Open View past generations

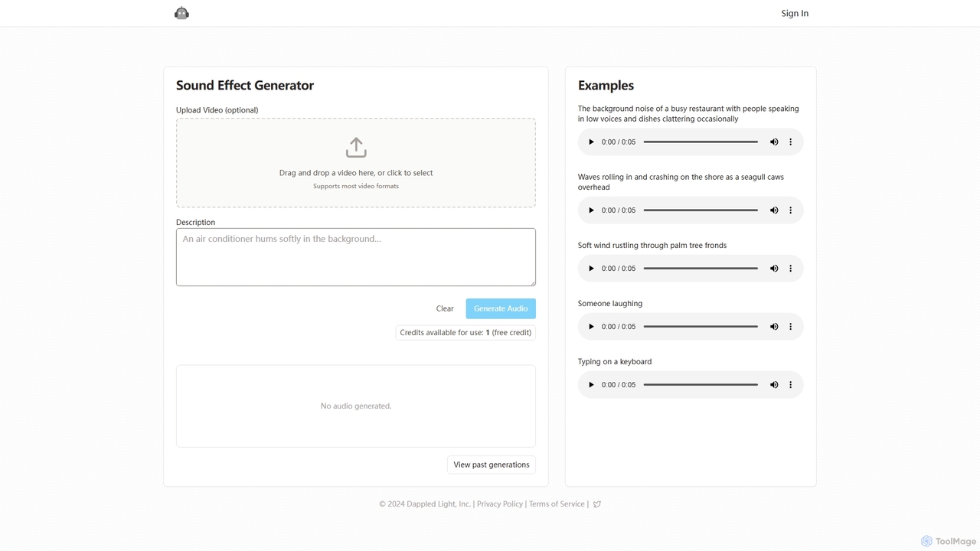point(492,465)
